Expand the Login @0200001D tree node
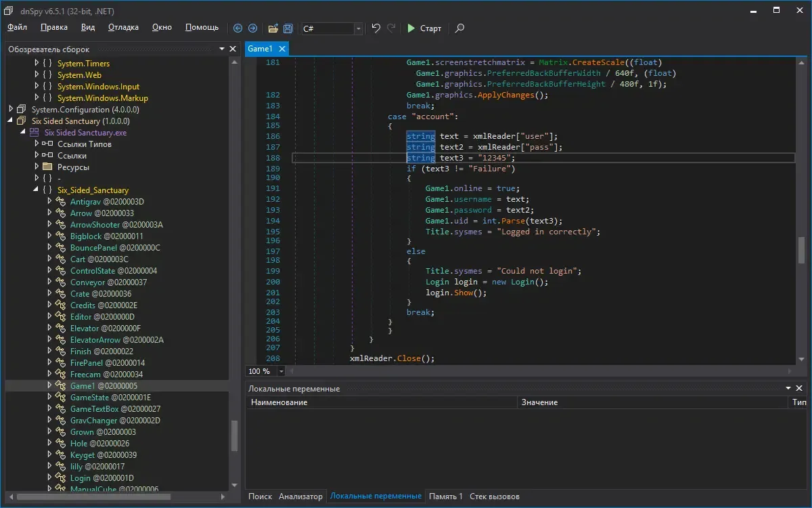This screenshot has height=508, width=812. (49, 478)
